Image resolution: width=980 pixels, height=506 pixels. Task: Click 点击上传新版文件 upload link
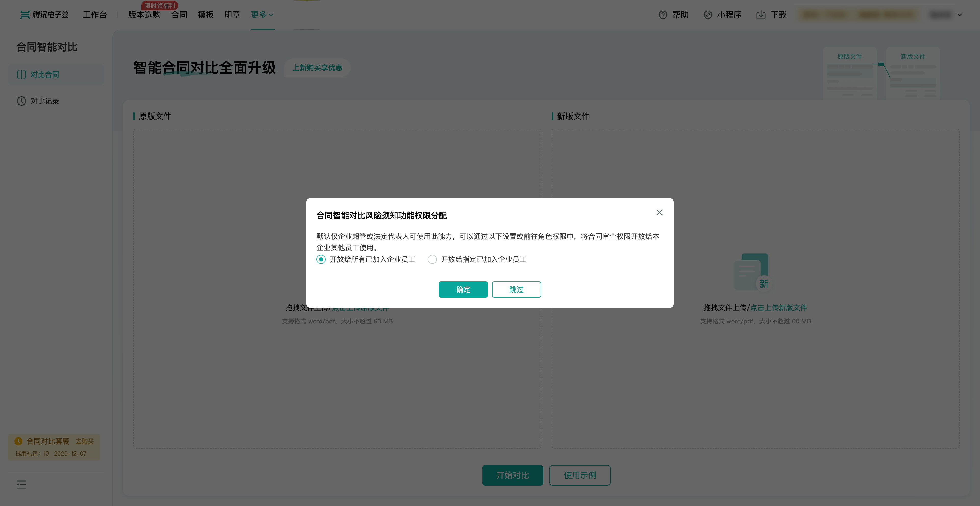point(778,308)
